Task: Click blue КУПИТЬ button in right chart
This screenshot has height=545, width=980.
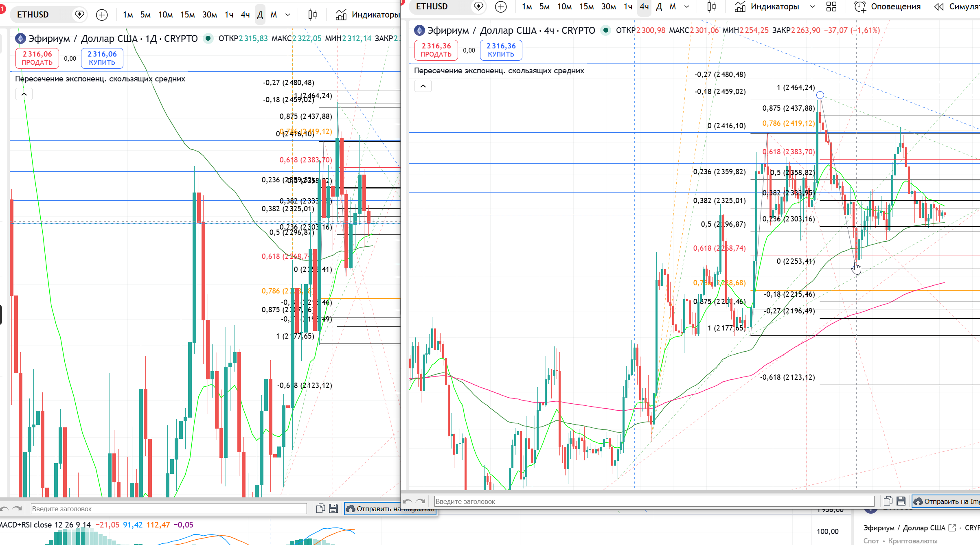Action: point(501,50)
